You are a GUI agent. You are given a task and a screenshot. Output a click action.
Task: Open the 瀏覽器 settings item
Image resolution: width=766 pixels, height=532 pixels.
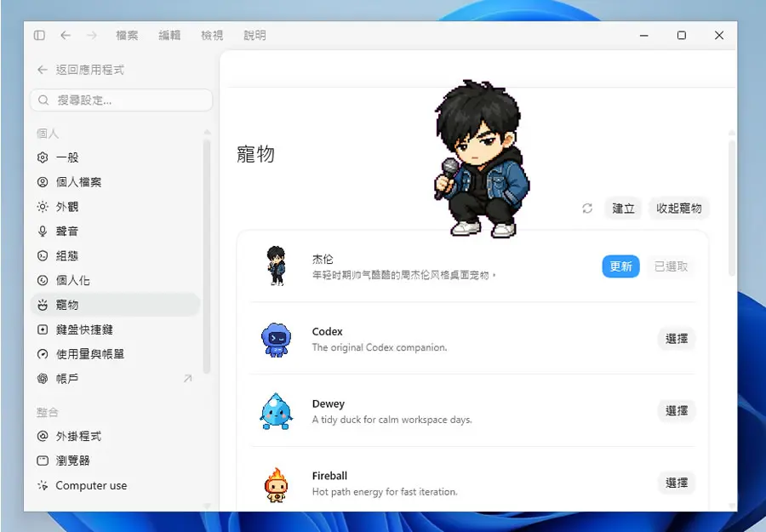click(115, 460)
